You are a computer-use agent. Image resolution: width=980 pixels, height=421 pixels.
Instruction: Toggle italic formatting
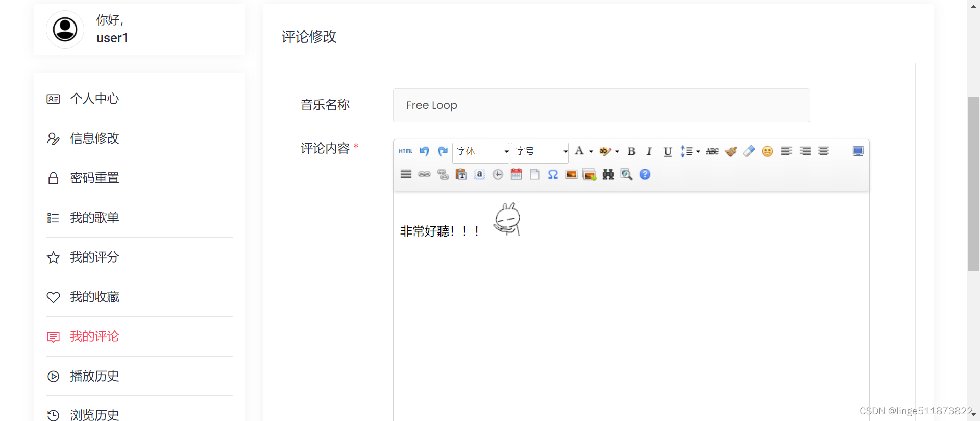[x=649, y=151]
